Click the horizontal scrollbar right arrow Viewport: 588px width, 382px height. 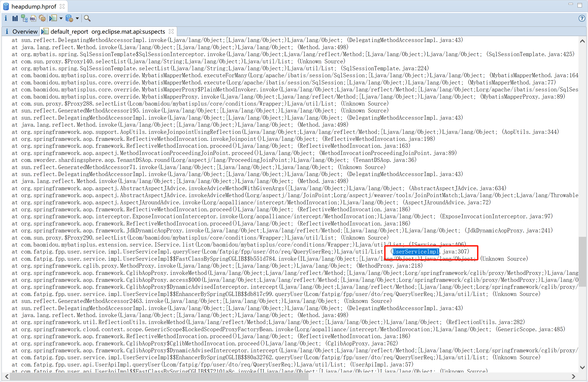click(574, 377)
